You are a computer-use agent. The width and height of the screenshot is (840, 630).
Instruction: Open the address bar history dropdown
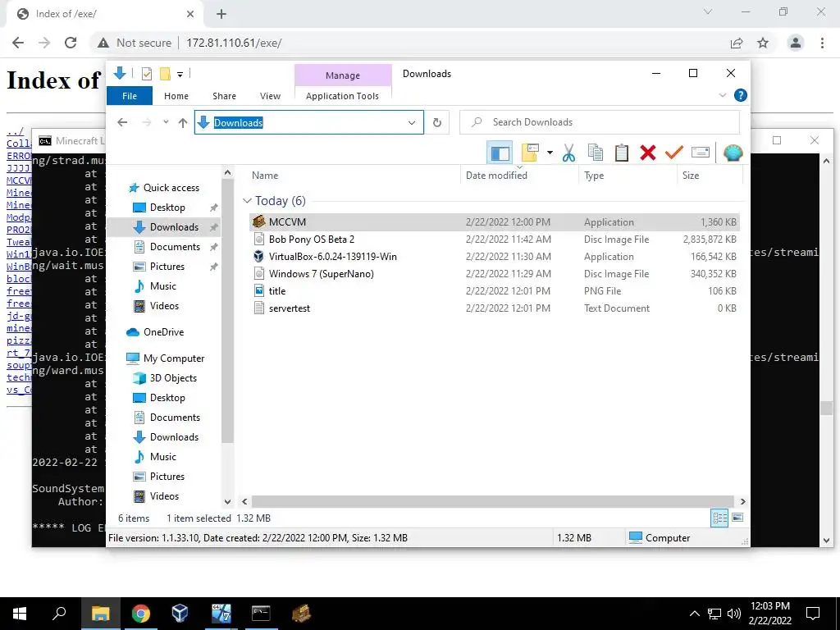coord(412,123)
